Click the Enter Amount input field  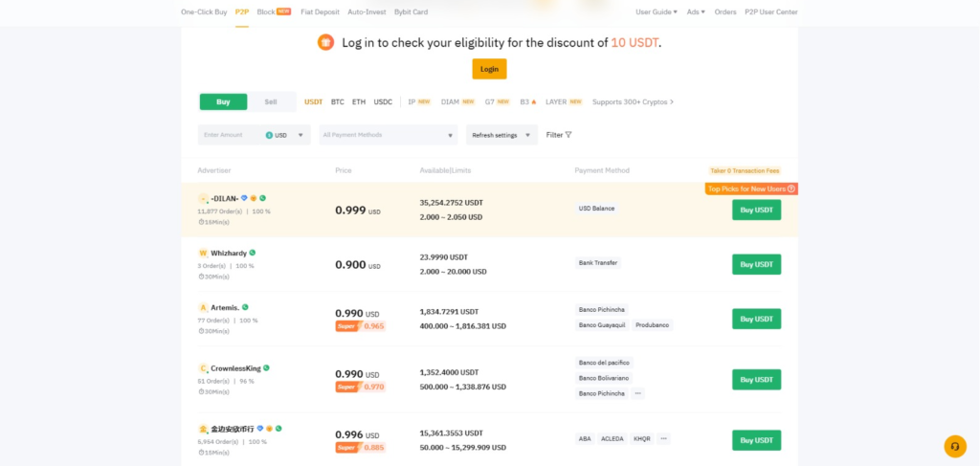click(x=231, y=135)
